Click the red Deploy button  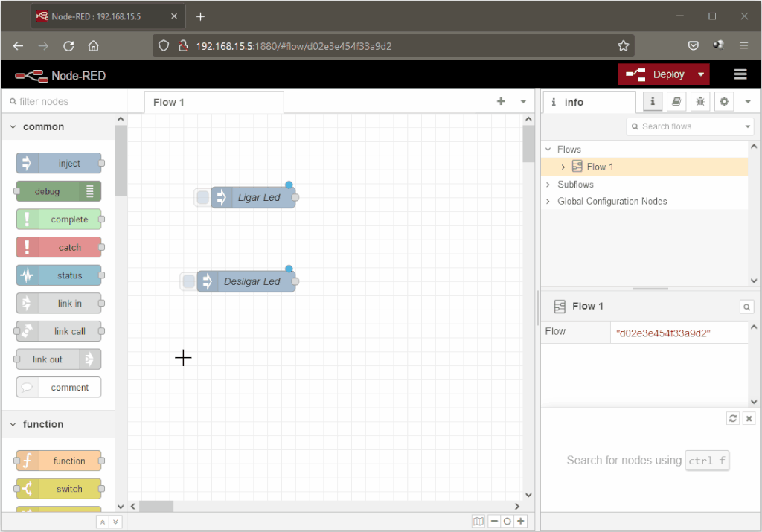[655, 74]
